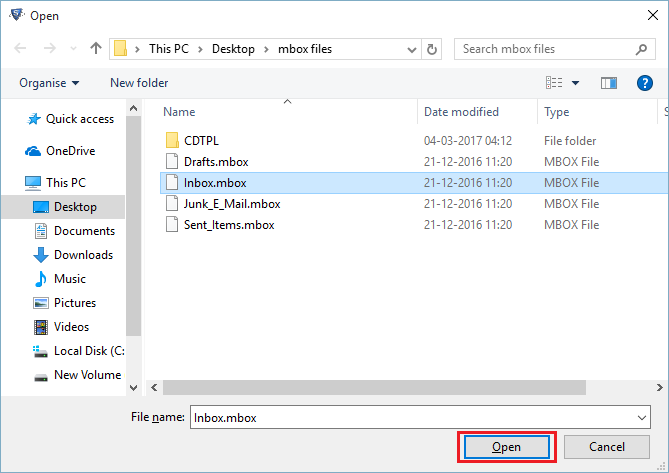Change view using the view icon
669x473 pixels.
tap(554, 82)
